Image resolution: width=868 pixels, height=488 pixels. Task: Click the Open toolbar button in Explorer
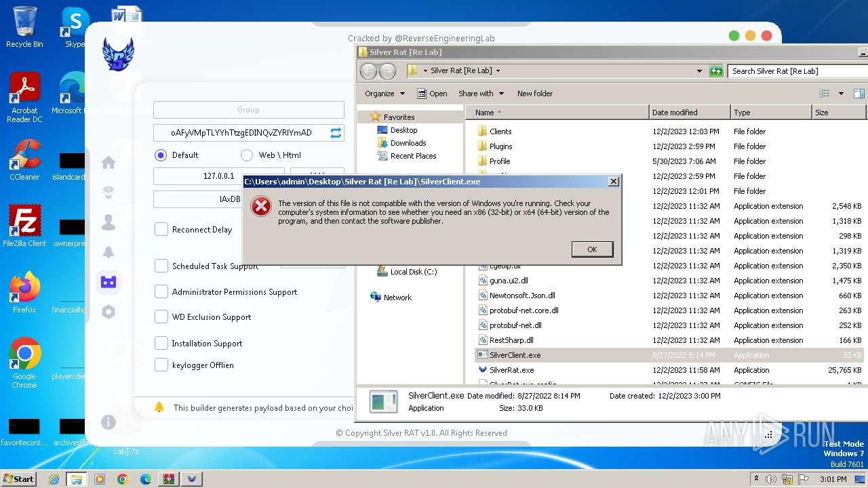[432, 94]
